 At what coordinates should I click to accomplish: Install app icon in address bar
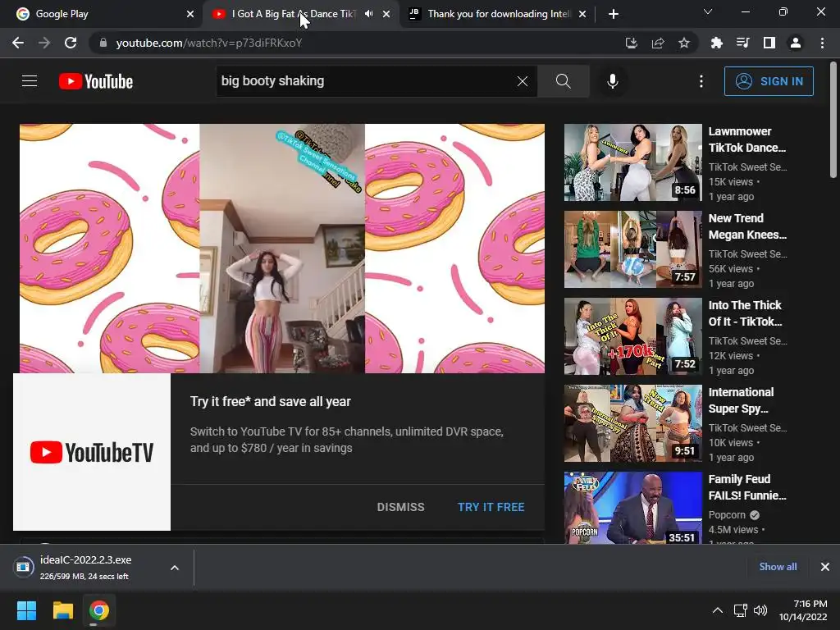(x=631, y=43)
